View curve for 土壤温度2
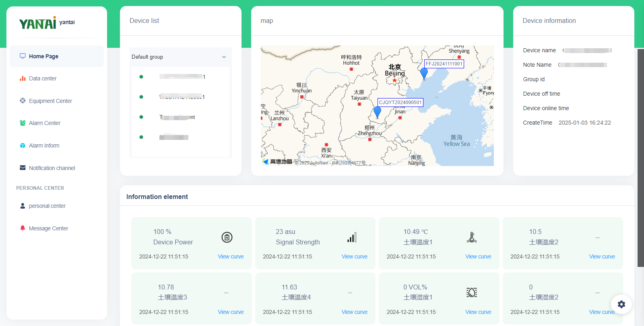Screen dimensions: 644x326 pos(602,256)
